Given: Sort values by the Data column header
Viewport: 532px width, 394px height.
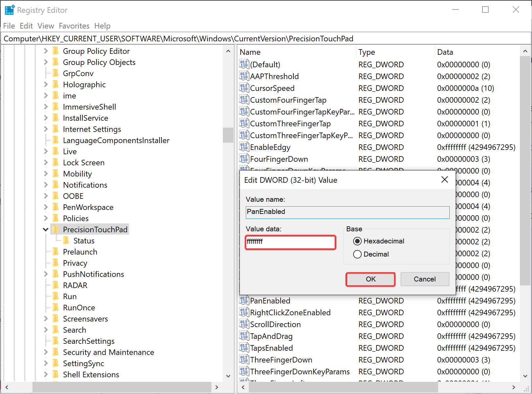Looking at the screenshot, I should point(477,52).
